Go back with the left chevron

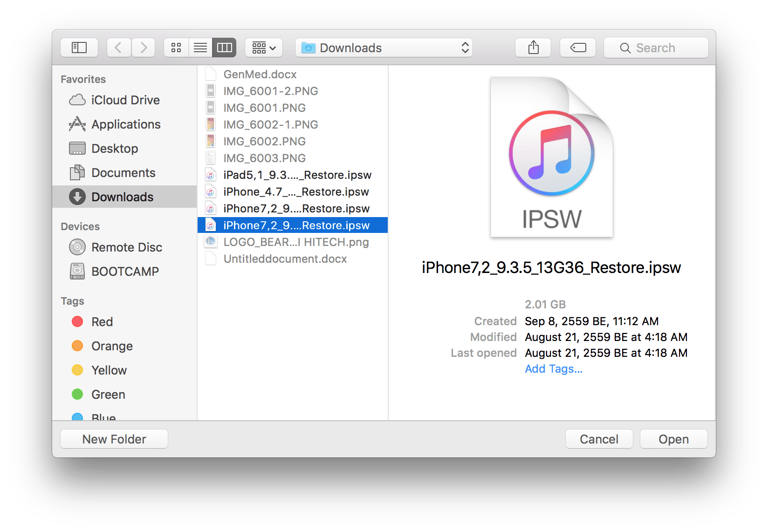point(119,48)
